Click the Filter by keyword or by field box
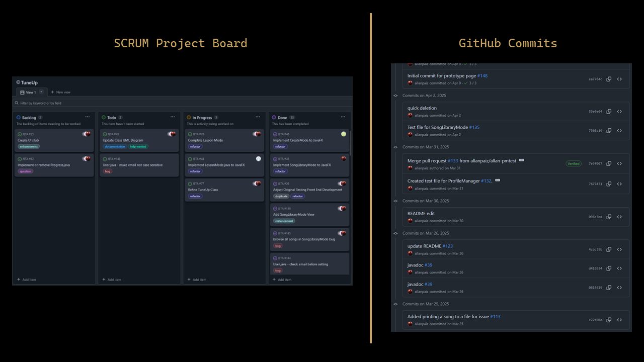Image resolution: width=644 pixels, height=362 pixels. [182, 103]
